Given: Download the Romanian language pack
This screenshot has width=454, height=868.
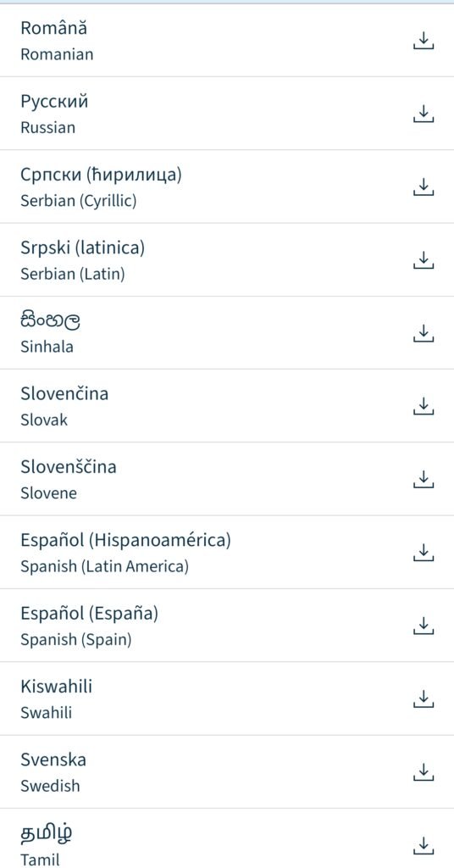Looking at the screenshot, I should (424, 41).
